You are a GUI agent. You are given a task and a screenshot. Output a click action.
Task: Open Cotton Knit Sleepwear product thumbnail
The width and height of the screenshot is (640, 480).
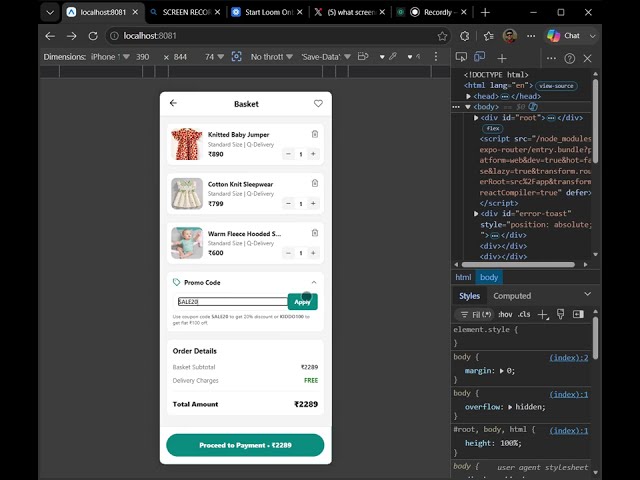click(x=187, y=193)
